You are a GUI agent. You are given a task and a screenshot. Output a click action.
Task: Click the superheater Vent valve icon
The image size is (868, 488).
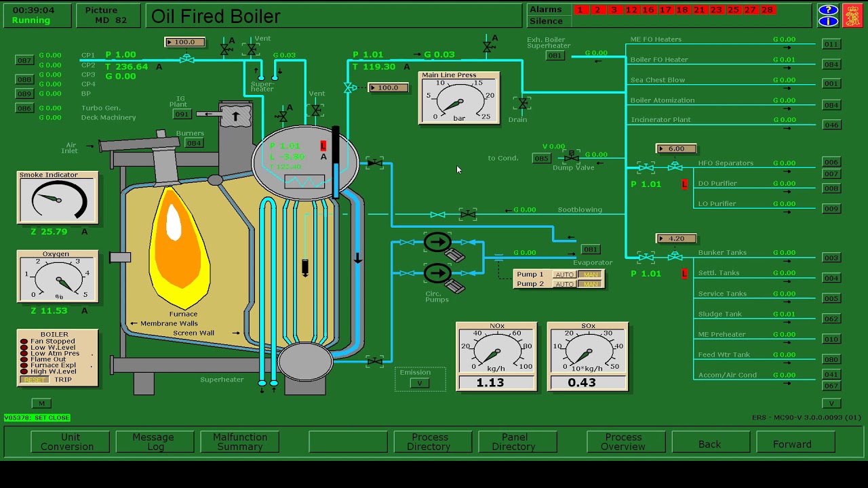[252, 49]
